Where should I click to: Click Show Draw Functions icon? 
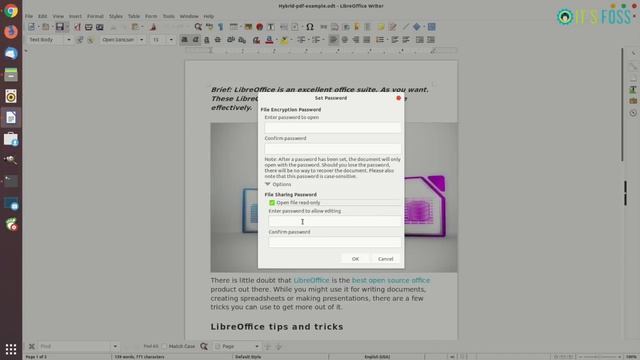tap(431, 27)
